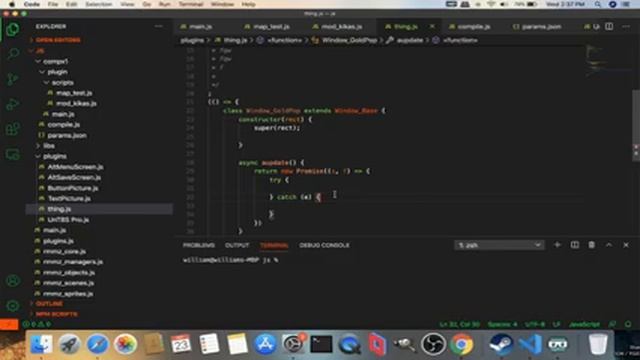
Task: Click the remote window indicator in the status bar
Action: coord(9,324)
